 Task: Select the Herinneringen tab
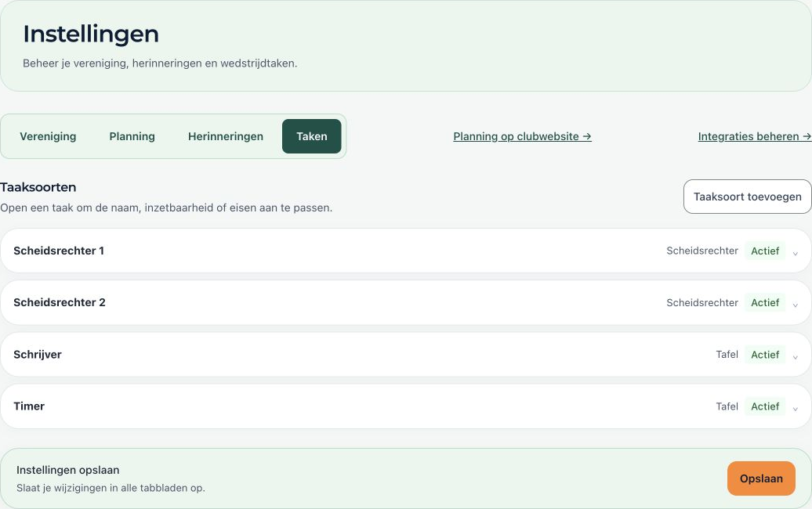[x=225, y=136]
